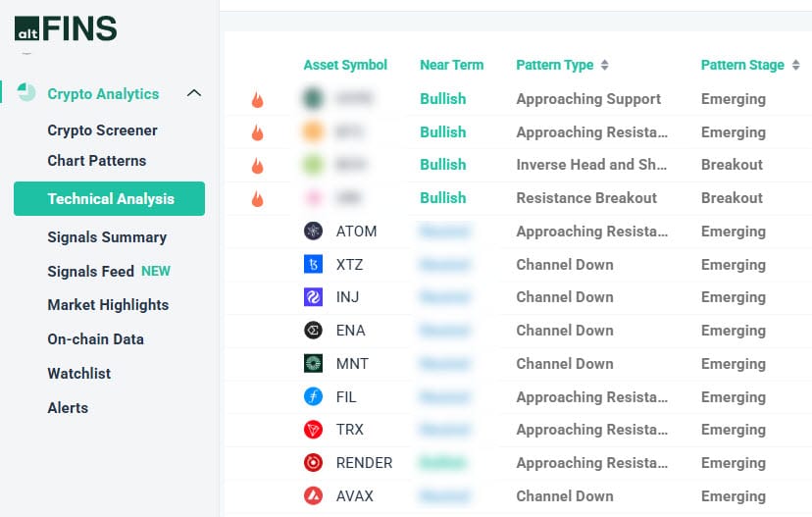Image resolution: width=812 pixels, height=517 pixels.
Task: Click blurred coin icon in Resistance Breakout row
Action: point(313,197)
